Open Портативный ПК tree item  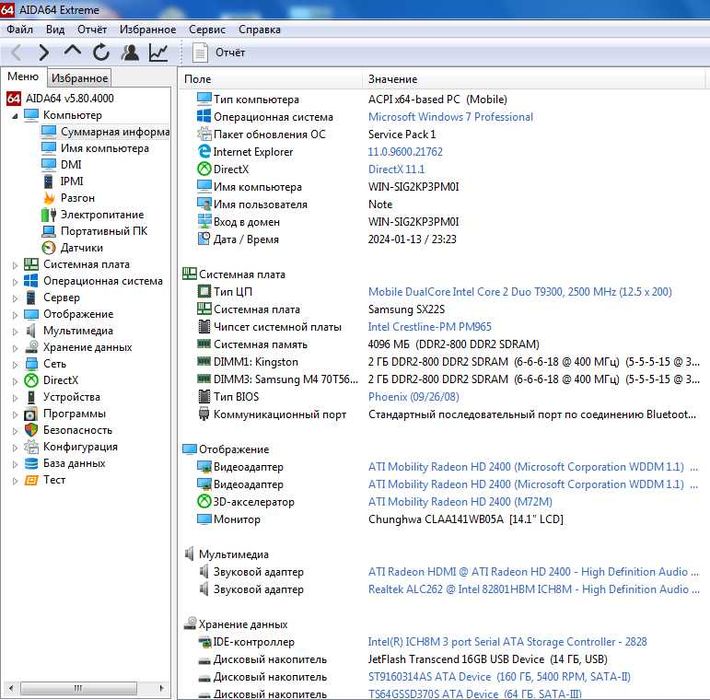(x=104, y=231)
